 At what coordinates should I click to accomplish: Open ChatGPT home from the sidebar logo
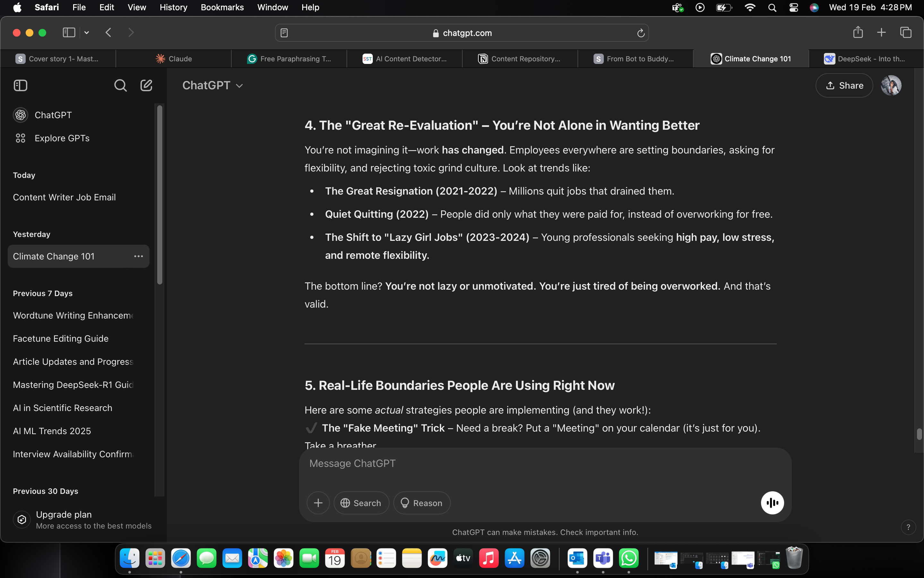[21, 115]
